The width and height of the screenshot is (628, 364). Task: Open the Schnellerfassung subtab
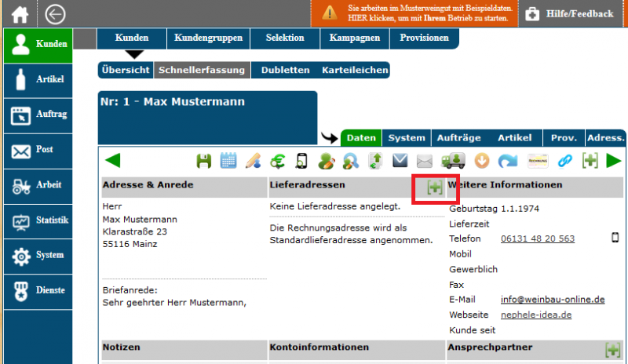[202, 70]
